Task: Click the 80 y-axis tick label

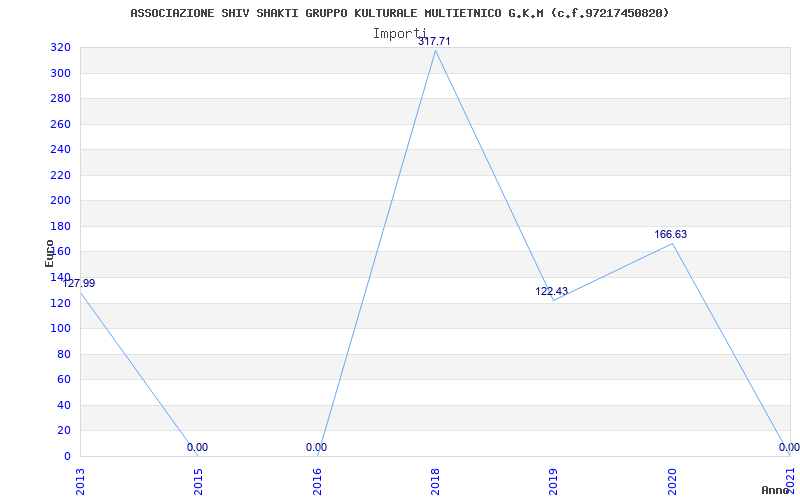Action: 64,354
